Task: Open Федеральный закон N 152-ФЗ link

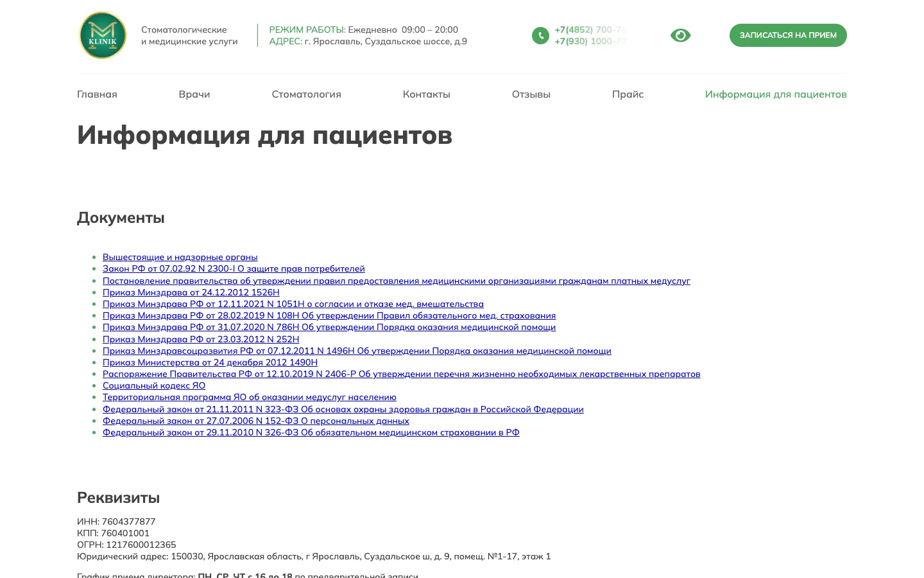Action: click(256, 421)
